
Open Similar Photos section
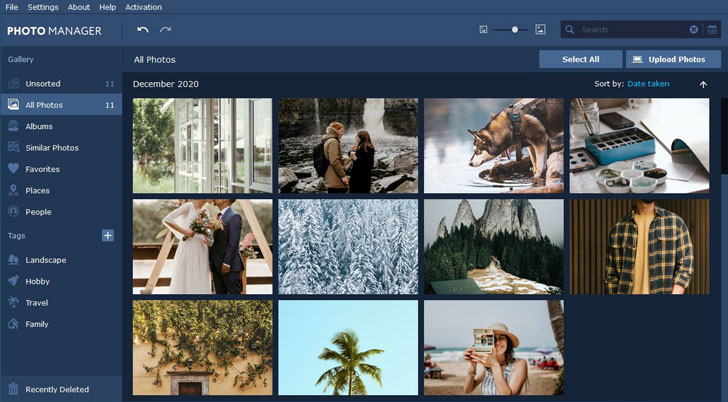61,148
